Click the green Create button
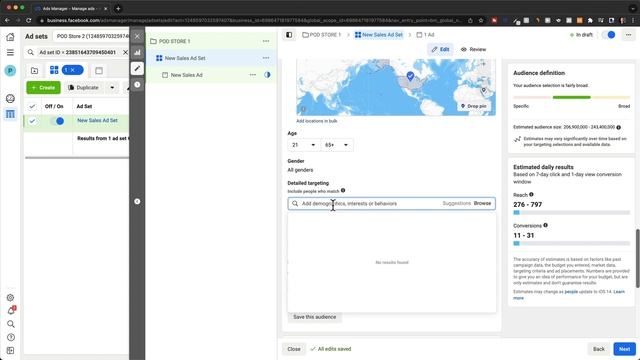The width and height of the screenshot is (640, 360). (x=43, y=87)
